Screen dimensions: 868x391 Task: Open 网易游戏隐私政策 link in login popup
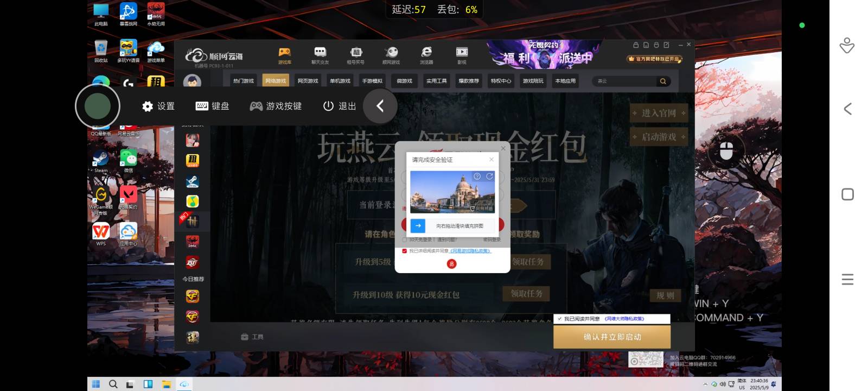tap(470, 251)
